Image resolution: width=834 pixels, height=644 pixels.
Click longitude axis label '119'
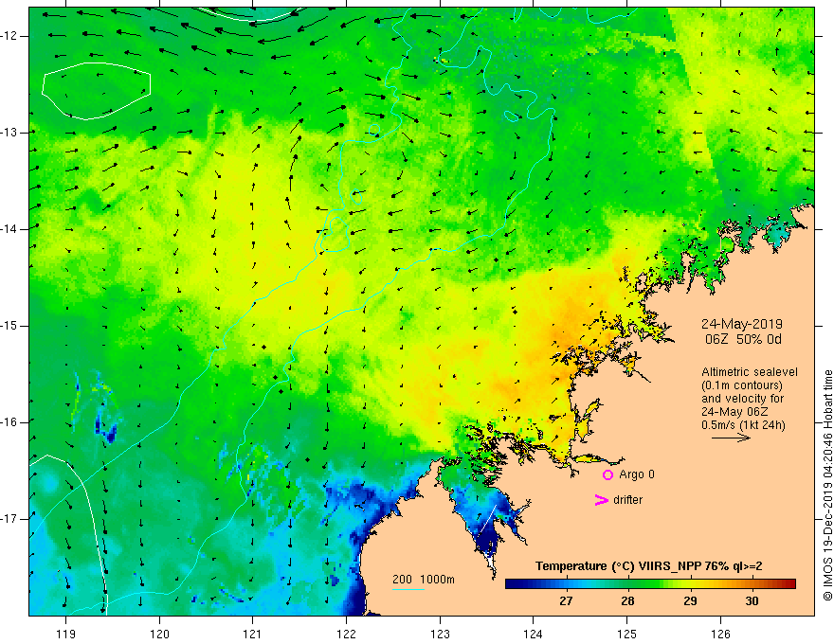(65, 634)
